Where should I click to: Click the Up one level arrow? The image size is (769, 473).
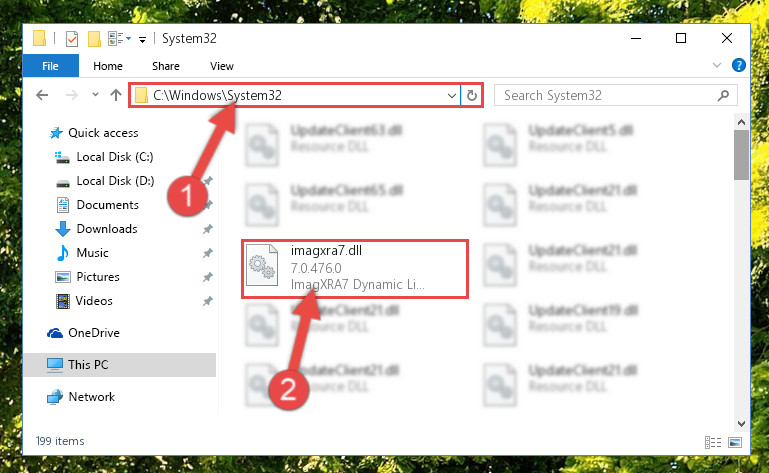click(116, 95)
